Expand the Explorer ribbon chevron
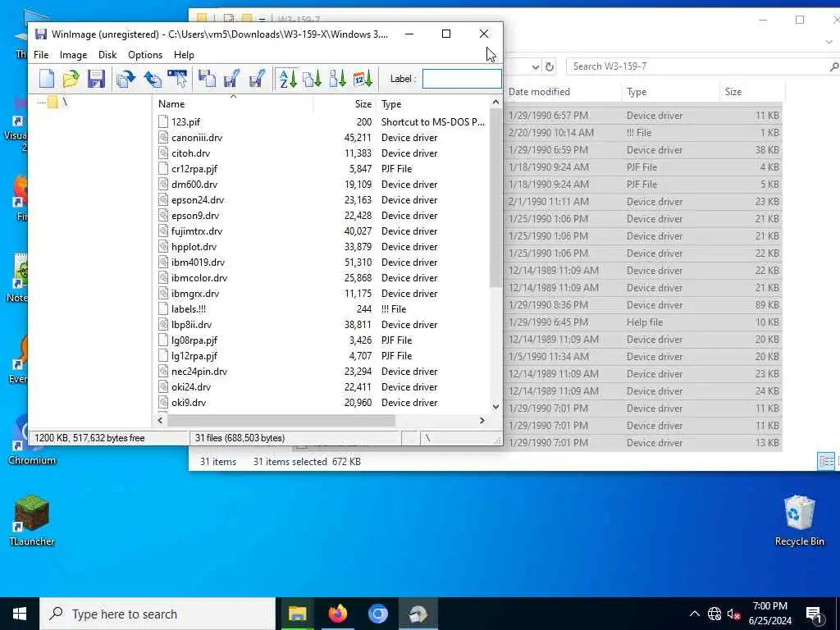The width and height of the screenshot is (840, 630). pyautogui.click(x=829, y=42)
